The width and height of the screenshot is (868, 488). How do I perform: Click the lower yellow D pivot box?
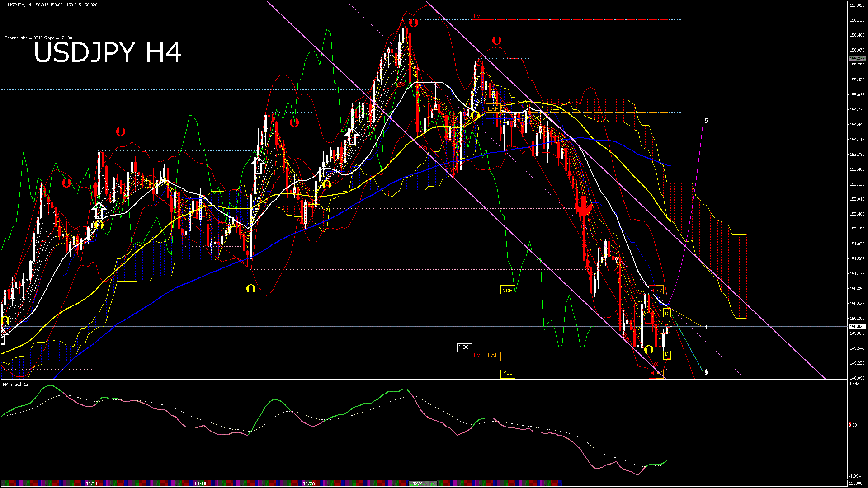pos(667,355)
